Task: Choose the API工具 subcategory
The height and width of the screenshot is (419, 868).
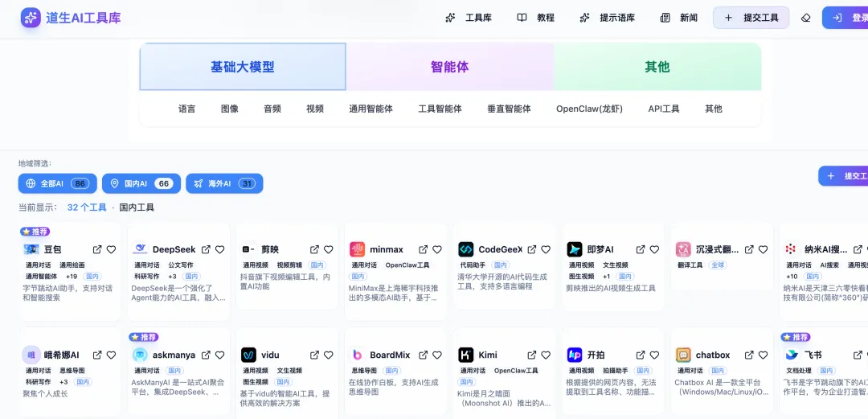Action: click(x=664, y=109)
